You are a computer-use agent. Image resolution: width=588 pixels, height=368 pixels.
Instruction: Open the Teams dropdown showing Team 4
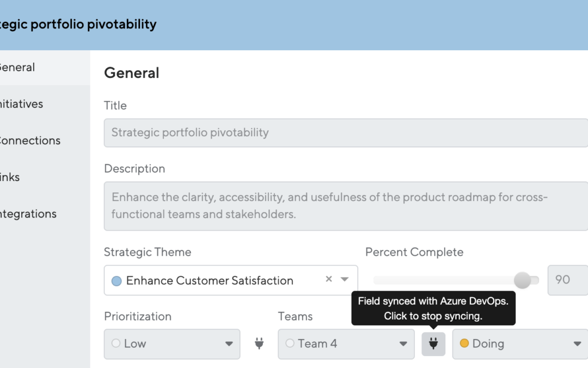(404, 344)
